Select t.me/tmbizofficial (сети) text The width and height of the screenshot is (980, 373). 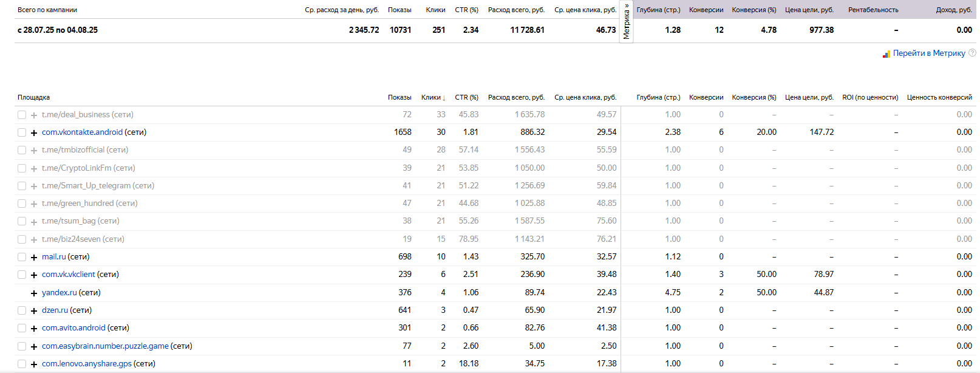[85, 149]
